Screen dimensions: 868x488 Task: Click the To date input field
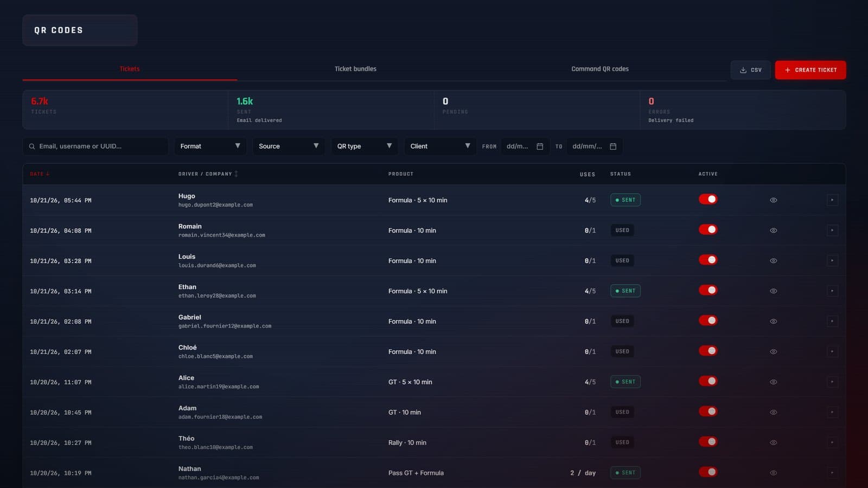coord(595,146)
